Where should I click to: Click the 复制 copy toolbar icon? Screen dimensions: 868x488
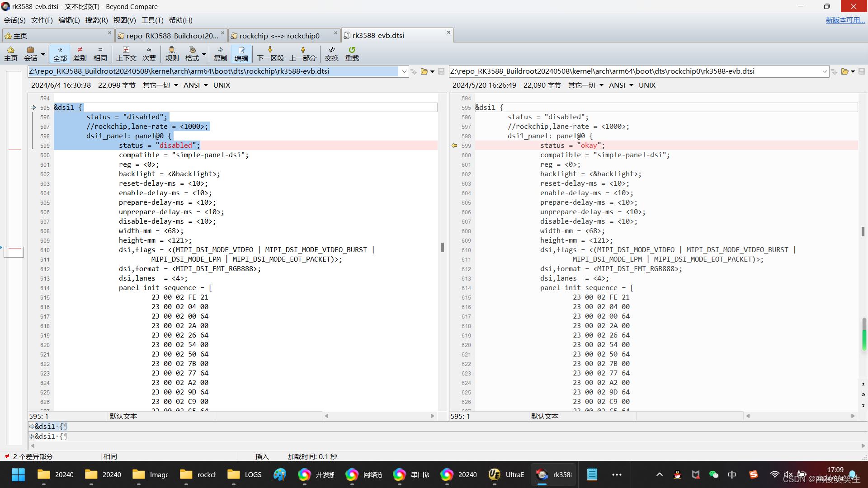point(220,53)
